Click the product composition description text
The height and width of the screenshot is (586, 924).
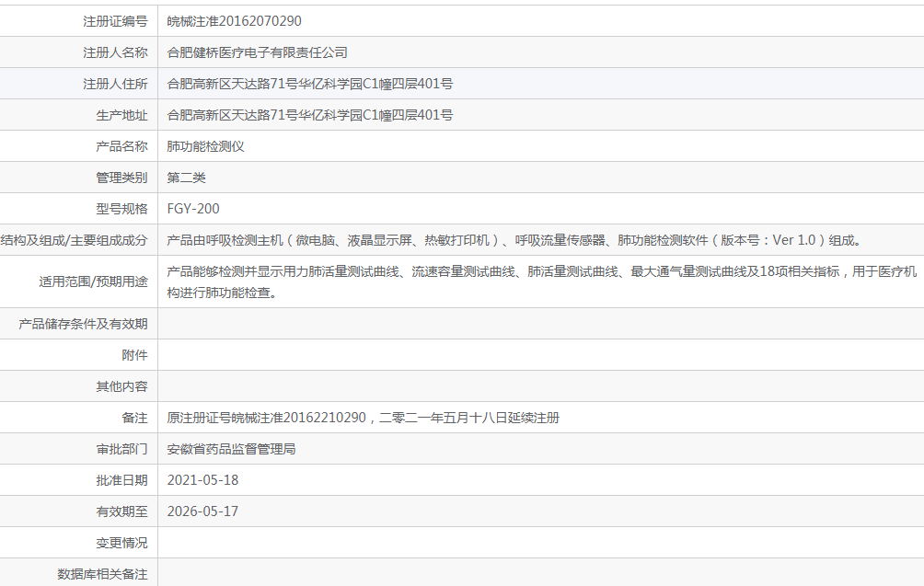tap(514, 240)
